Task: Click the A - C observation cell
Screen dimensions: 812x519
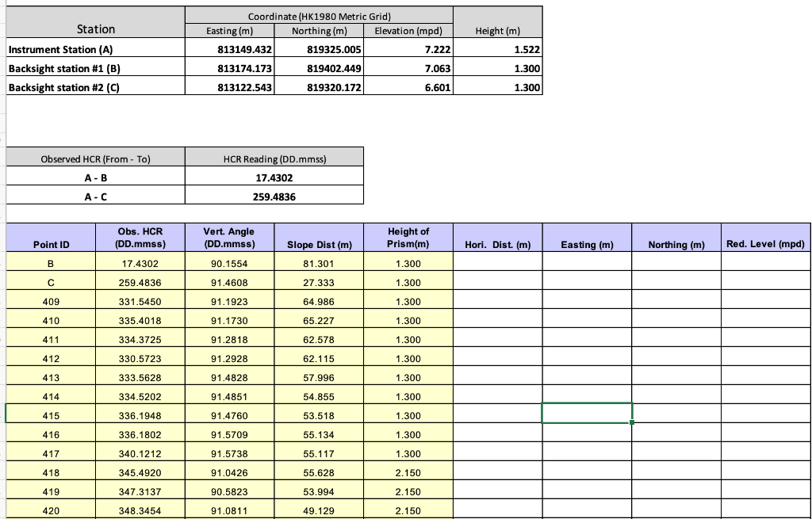Action: [x=95, y=197]
